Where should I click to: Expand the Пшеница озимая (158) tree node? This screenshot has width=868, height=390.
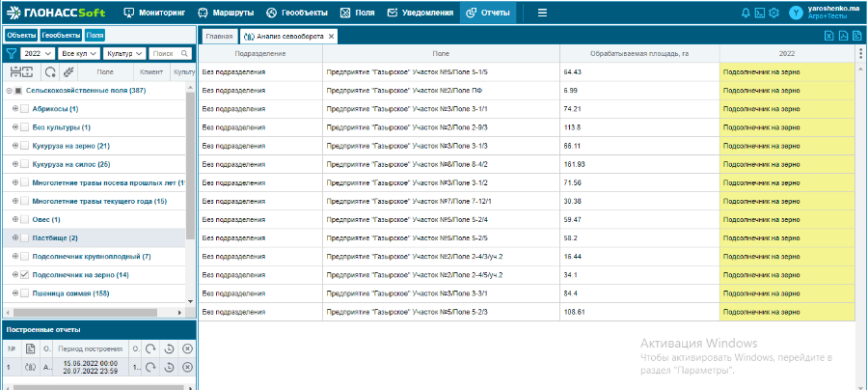[x=14, y=293]
